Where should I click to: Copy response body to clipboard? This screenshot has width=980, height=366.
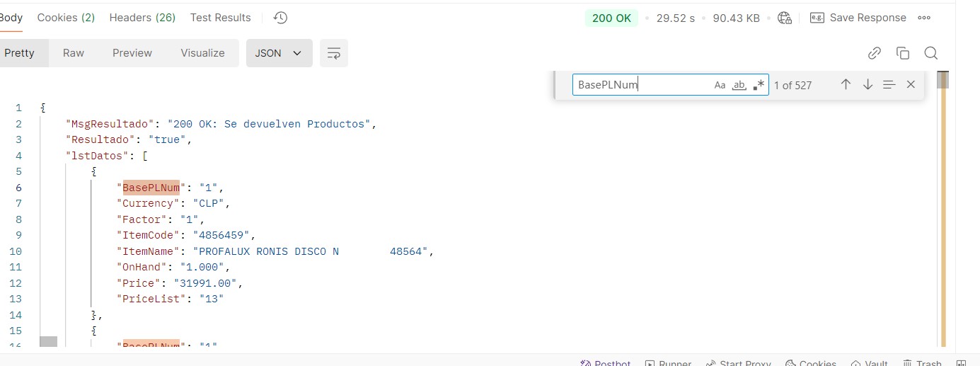click(902, 53)
